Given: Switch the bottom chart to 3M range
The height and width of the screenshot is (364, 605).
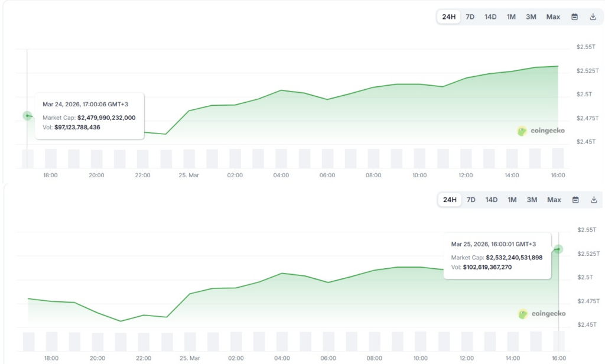Looking at the screenshot, I should click(532, 200).
